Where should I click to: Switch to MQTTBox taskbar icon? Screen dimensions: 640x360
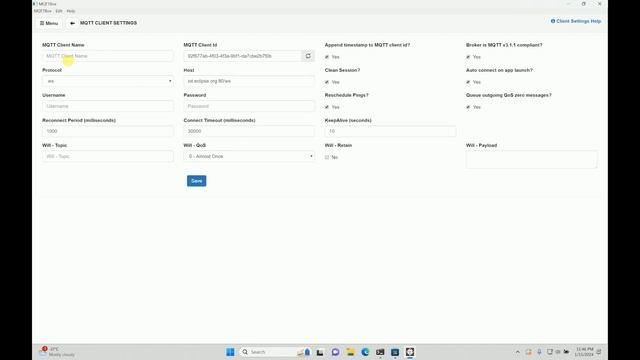click(410, 352)
